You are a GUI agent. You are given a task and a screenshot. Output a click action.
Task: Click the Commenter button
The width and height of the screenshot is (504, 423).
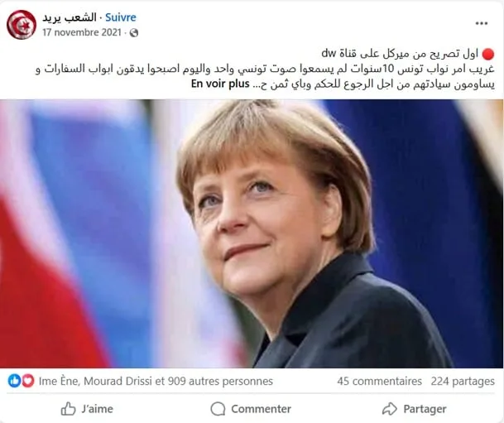(x=251, y=409)
